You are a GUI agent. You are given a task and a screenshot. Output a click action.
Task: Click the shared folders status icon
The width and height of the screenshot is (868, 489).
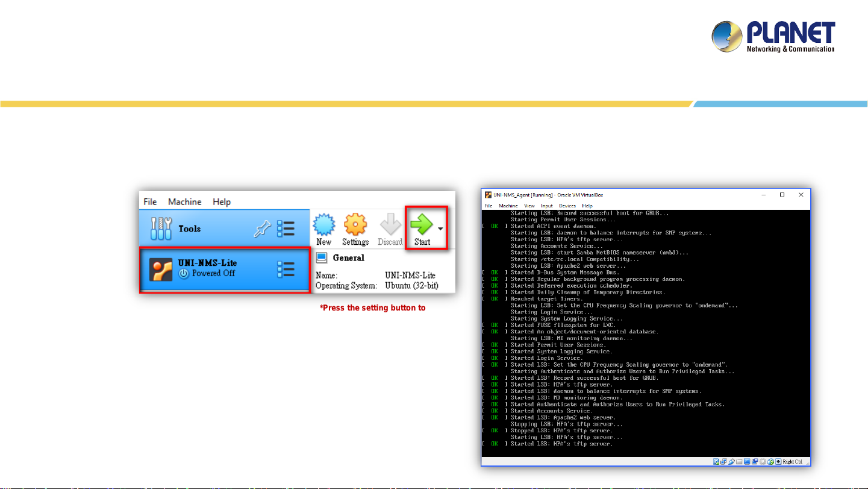pos(739,461)
